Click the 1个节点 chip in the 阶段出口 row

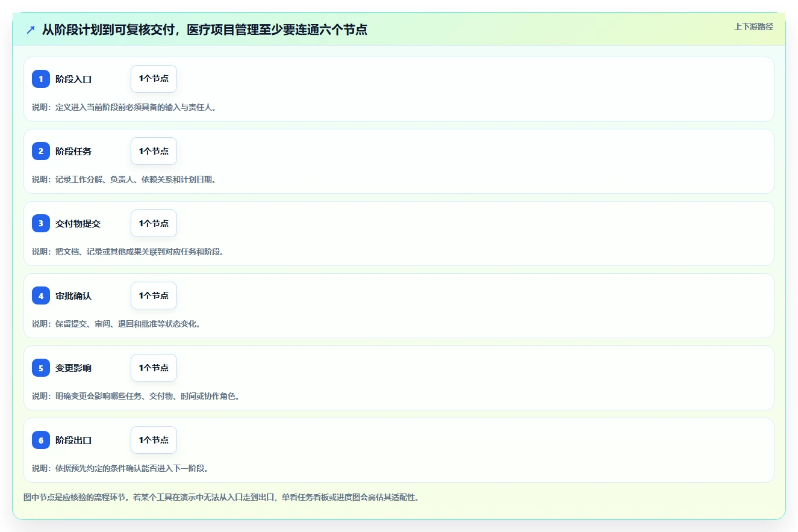click(x=154, y=440)
